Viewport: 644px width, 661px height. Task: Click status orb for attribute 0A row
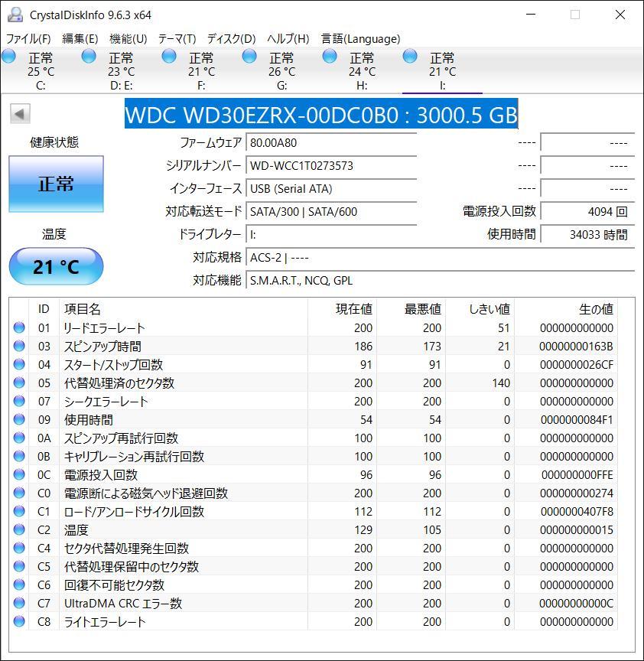click(x=19, y=438)
